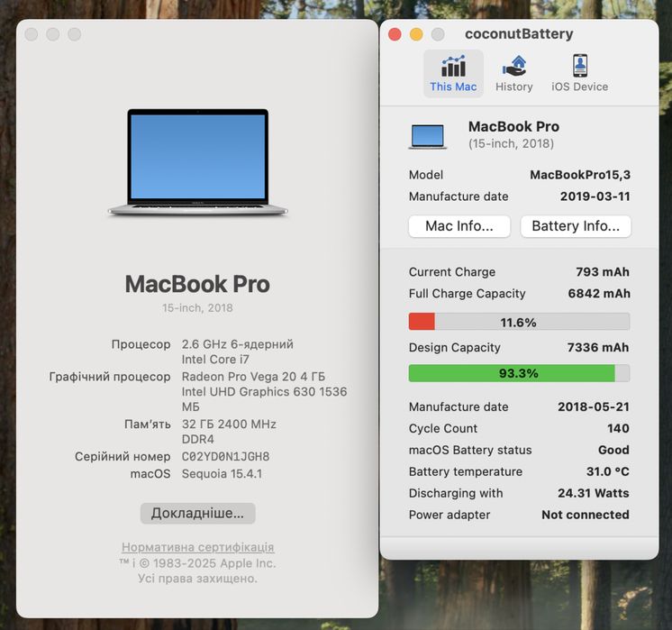Click the MacBook Pro heading in About window
672x630 pixels.
click(197, 284)
